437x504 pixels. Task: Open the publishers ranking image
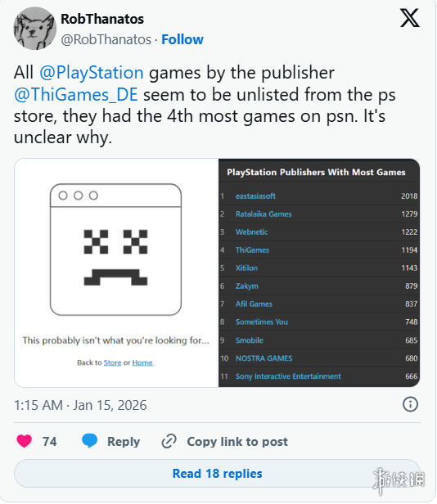[319, 272]
